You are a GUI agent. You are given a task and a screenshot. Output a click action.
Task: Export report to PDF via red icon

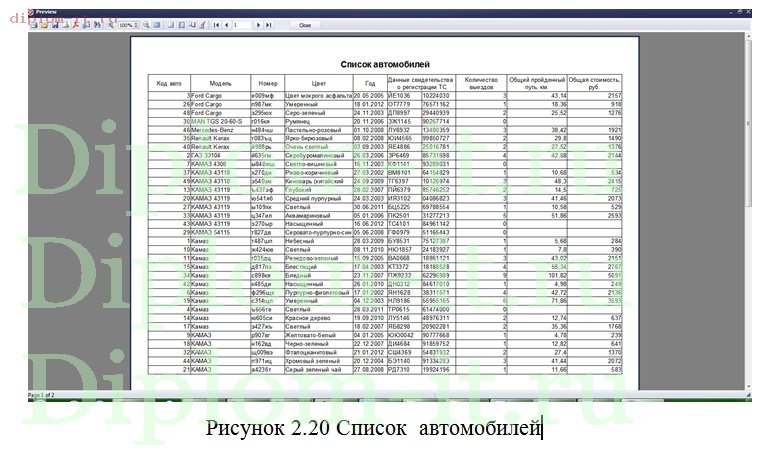click(x=75, y=25)
